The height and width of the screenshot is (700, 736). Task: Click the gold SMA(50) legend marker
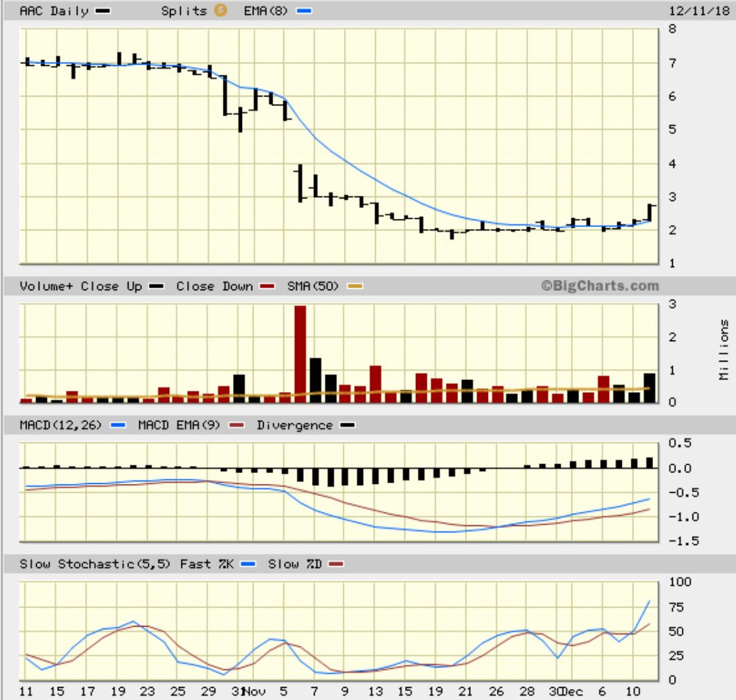[354, 287]
